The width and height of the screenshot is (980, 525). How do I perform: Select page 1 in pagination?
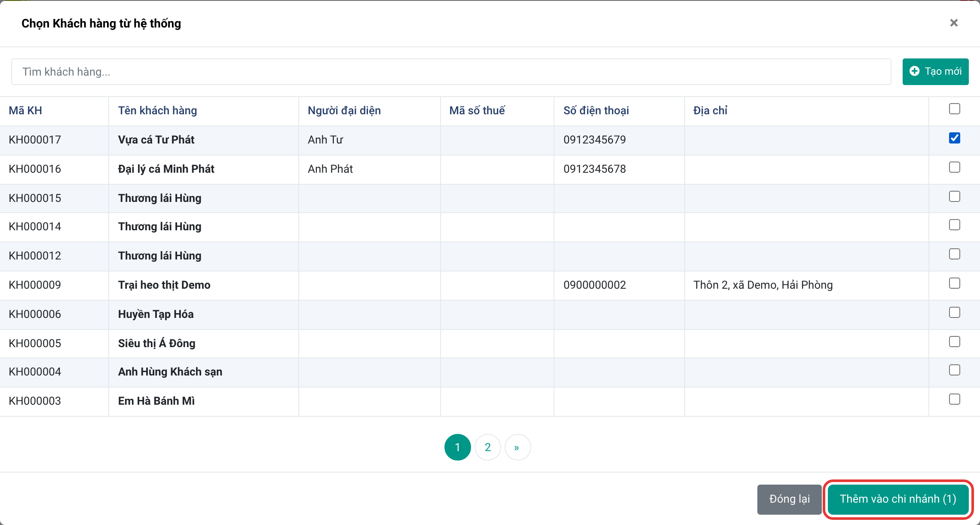coord(457,447)
